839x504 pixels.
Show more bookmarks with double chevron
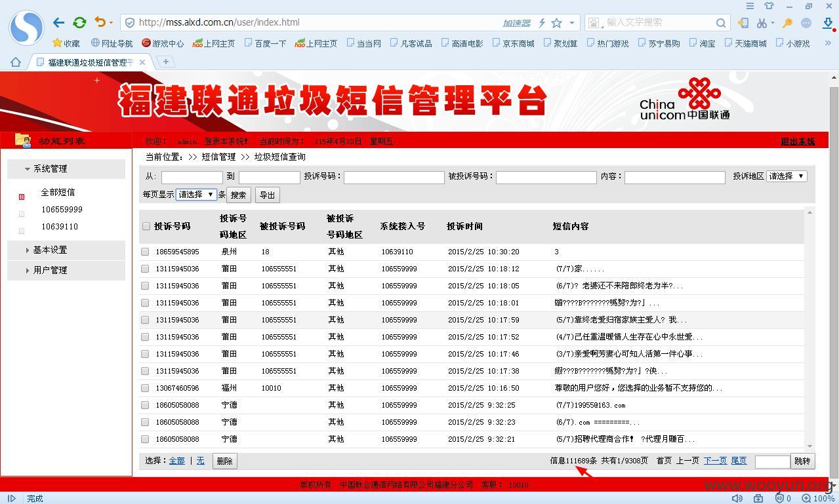pyautogui.click(x=828, y=43)
